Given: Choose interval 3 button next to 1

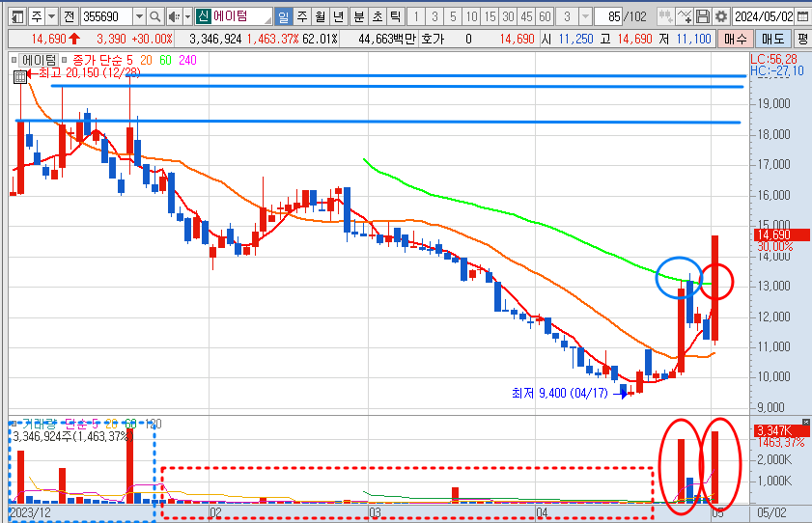Looking at the screenshot, I should pos(434,17).
